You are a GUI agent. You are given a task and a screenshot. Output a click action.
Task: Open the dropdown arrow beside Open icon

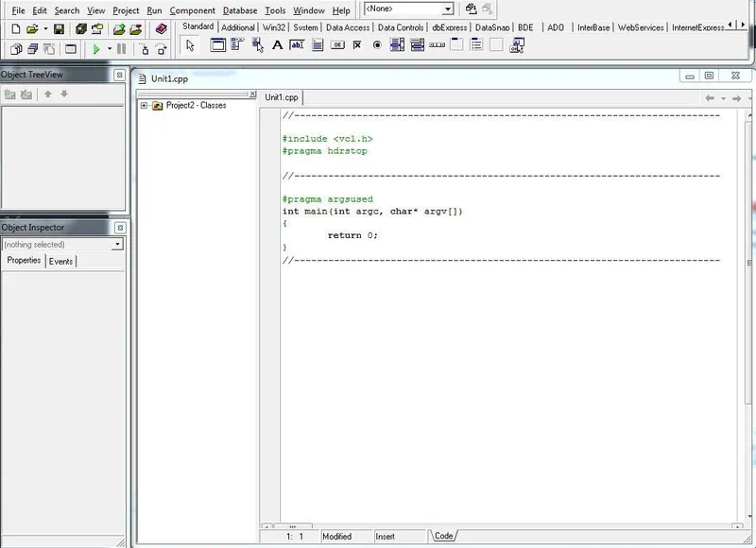tap(45, 29)
